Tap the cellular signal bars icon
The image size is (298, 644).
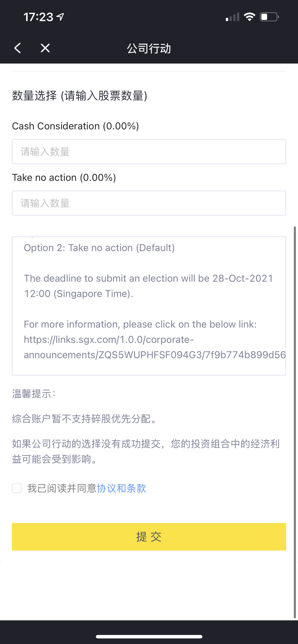[x=233, y=17]
